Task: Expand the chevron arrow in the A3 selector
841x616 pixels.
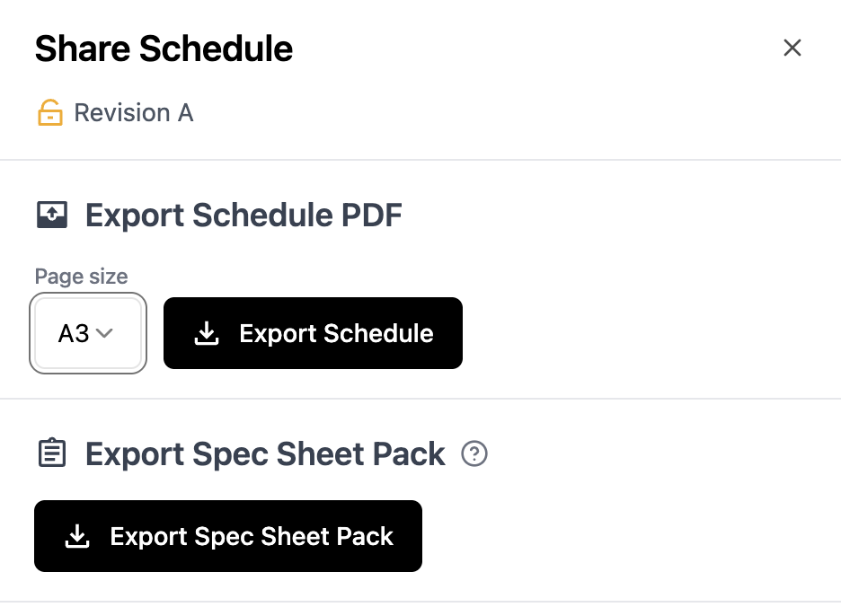Action: 104,334
